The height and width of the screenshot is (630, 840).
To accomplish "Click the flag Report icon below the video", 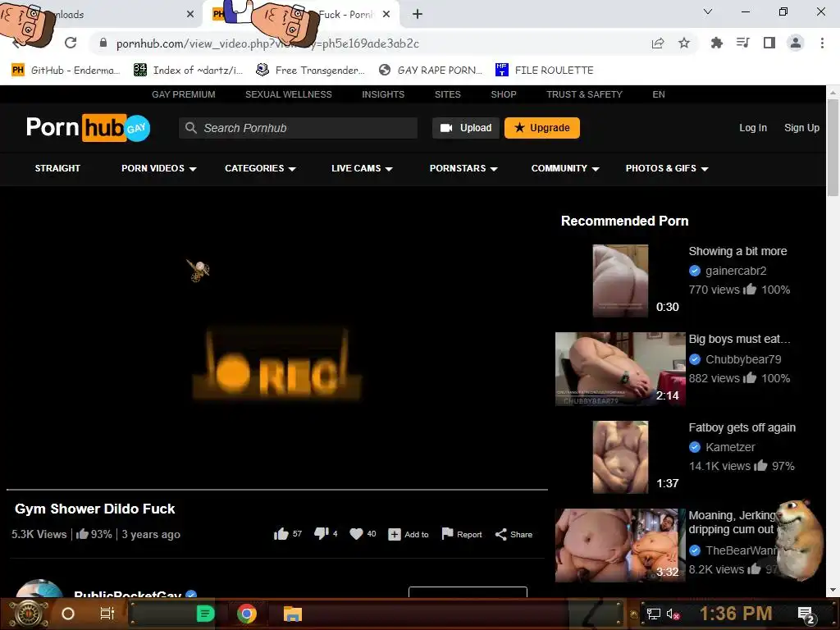I will pos(447,533).
